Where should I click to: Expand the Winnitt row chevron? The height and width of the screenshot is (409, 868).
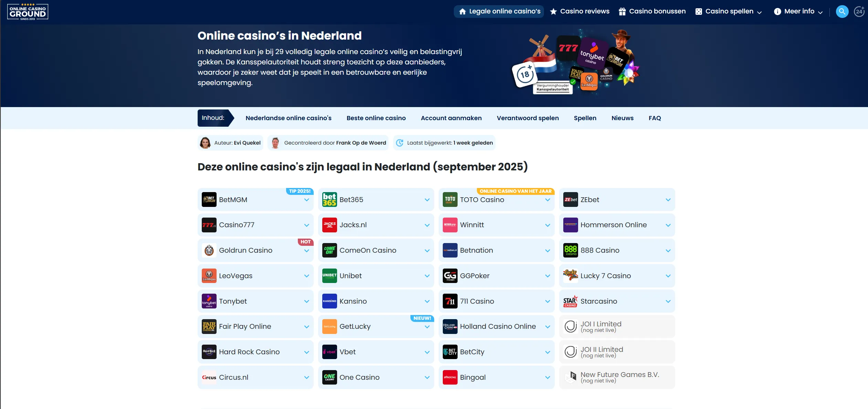[547, 225]
